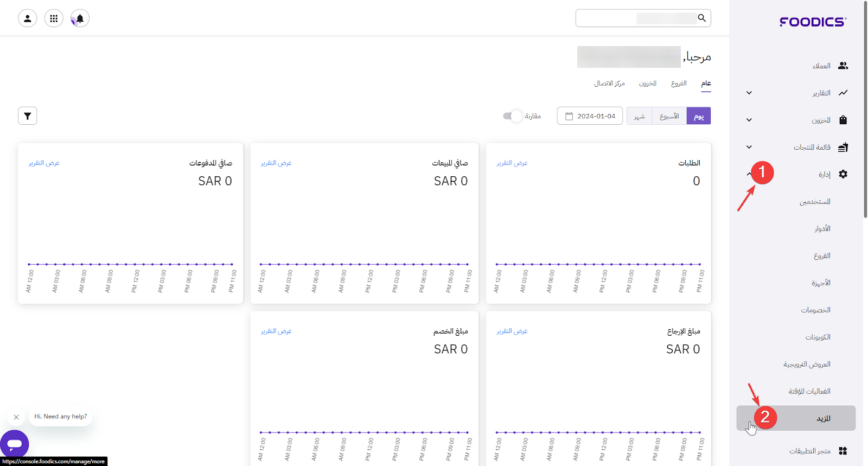Click the مبلغ الخصم card title
This screenshot has width=868, height=466.
coord(450,331)
